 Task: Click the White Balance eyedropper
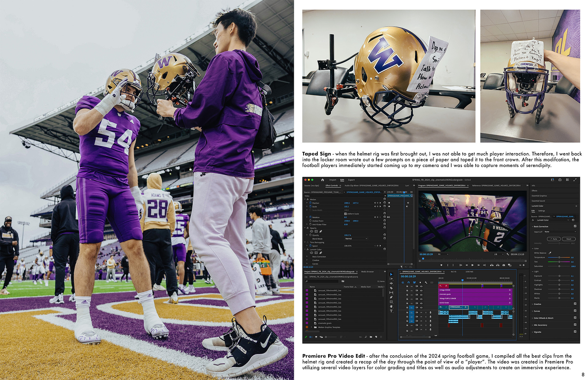[550, 253]
